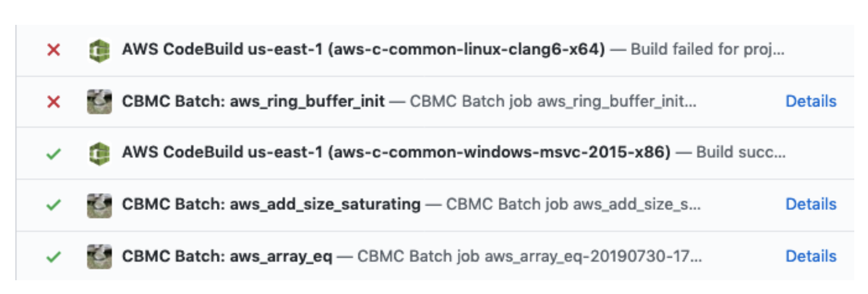Open Details link for aws_array_eq job
Image resolution: width=868 pixels, height=294 pixels.
tap(810, 256)
